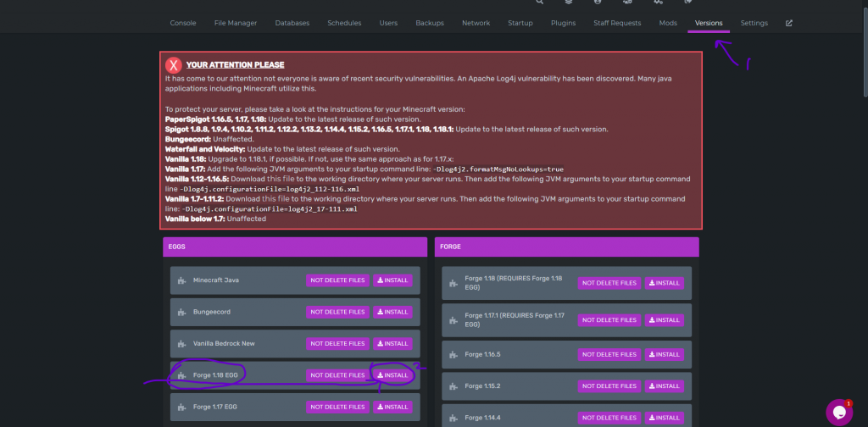This screenshot has height=427, width=868.
Task: Install the Bungeecord egg
Action: (392, 312)
